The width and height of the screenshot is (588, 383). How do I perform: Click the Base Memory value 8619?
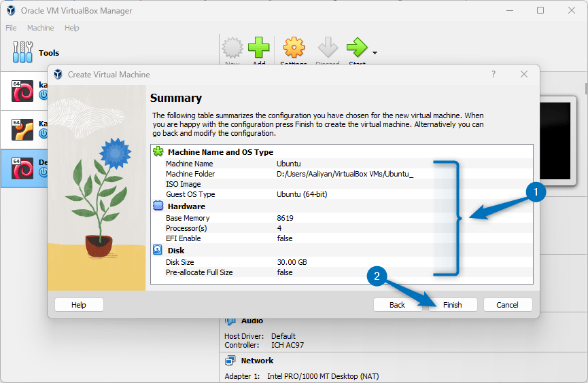click(x=285, y=218)
